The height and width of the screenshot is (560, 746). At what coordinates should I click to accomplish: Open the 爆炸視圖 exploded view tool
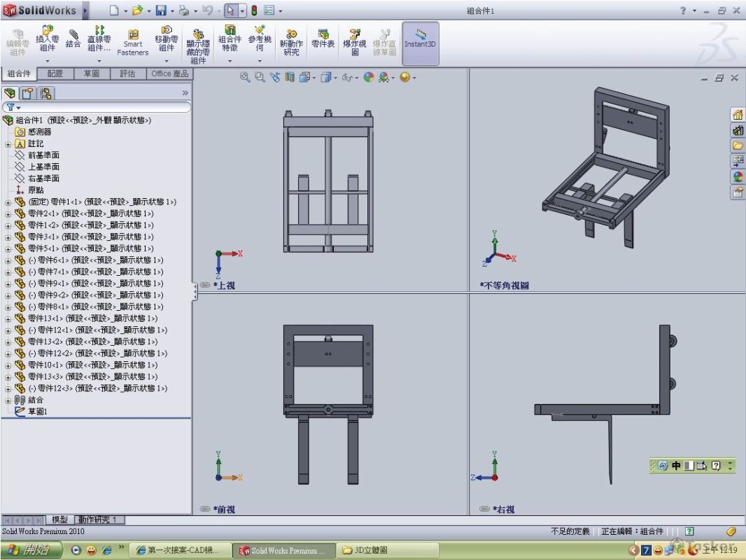[355, 42]
